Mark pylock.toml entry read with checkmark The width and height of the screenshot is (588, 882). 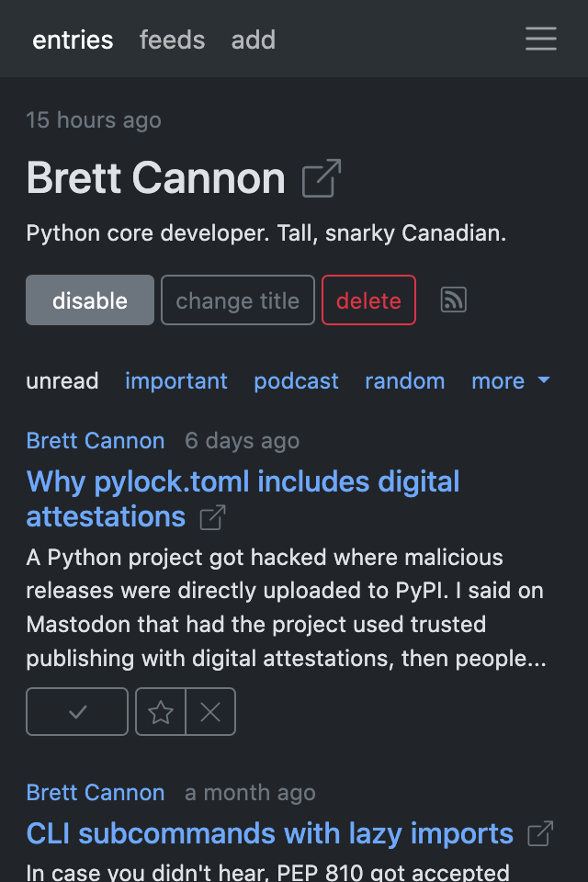click(x=76, y=711)
